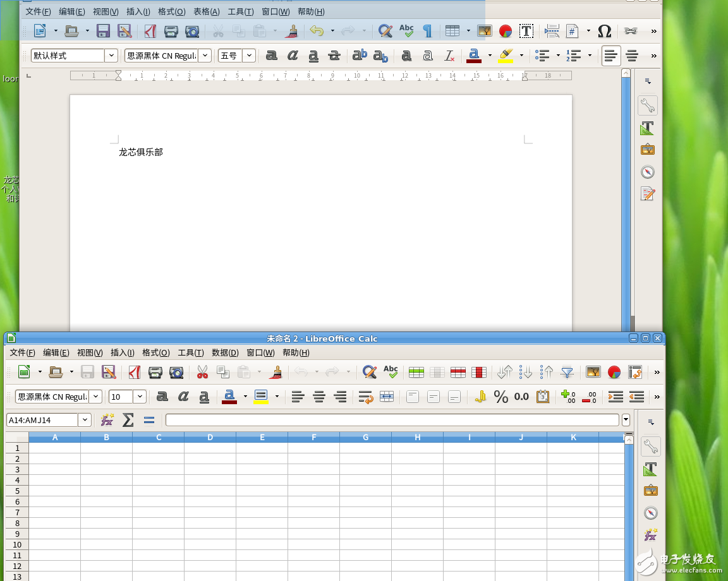Click Merge and Center Cells in Calc
The height and width of the screenshot is (581, 728).
pos(386,397)
